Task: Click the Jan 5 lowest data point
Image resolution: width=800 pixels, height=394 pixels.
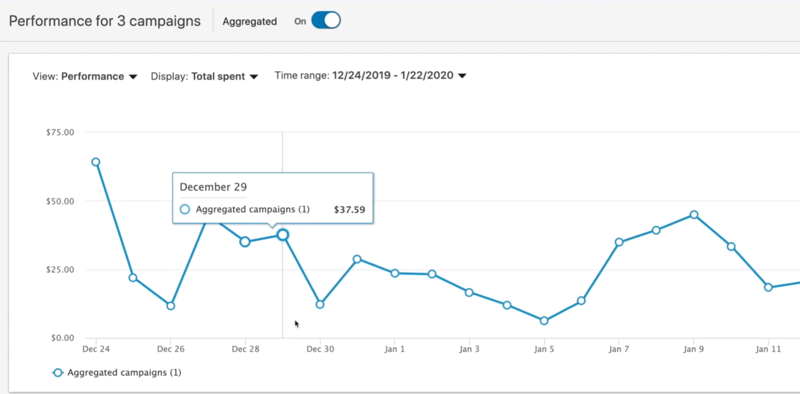Action: [544, 321]
